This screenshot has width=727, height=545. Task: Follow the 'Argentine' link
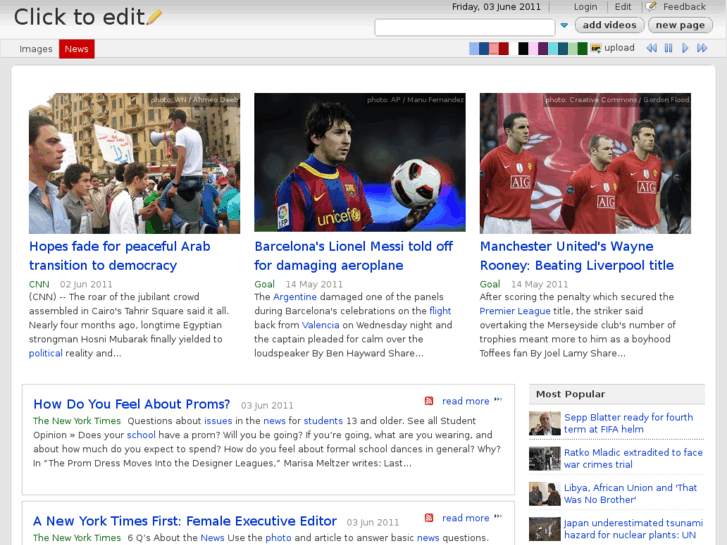[295, 297]
